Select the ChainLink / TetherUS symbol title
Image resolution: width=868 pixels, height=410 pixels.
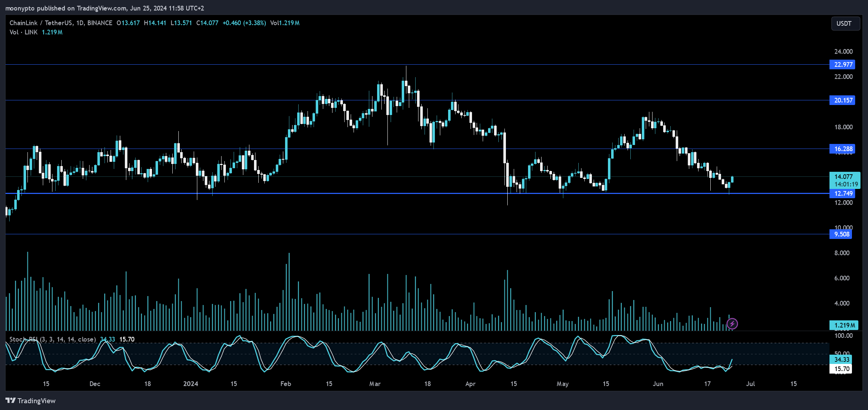coord(61,23)
